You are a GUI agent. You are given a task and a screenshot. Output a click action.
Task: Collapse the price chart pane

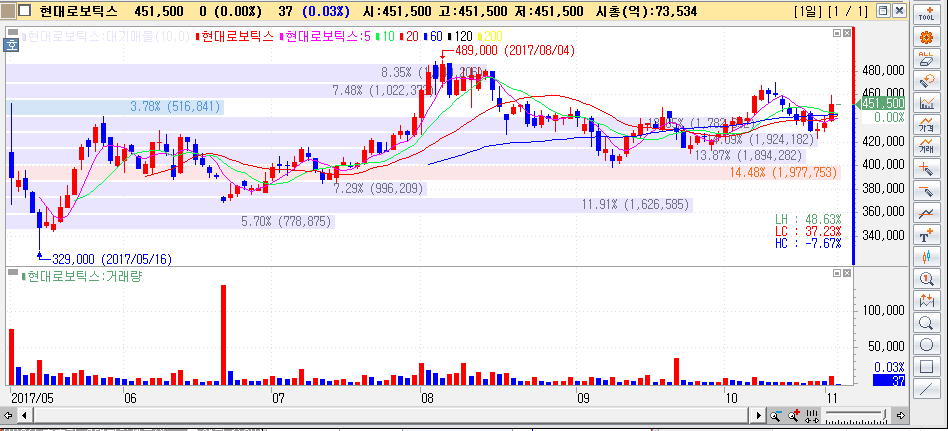pyautogui.click(x=838, y=34)
